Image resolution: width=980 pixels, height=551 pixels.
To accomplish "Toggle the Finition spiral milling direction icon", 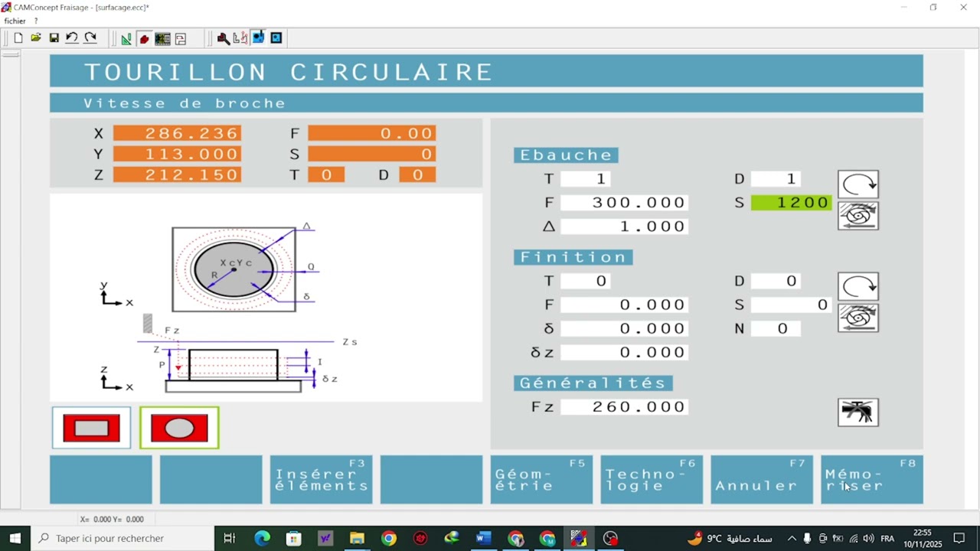I will (858, 318).
